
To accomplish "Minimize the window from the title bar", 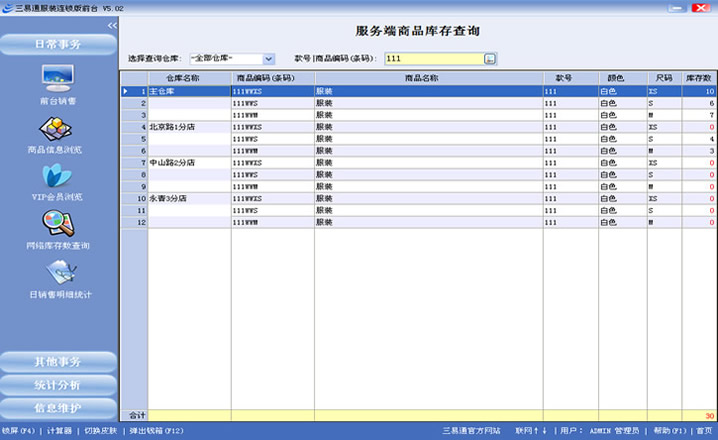I will 677,8.
